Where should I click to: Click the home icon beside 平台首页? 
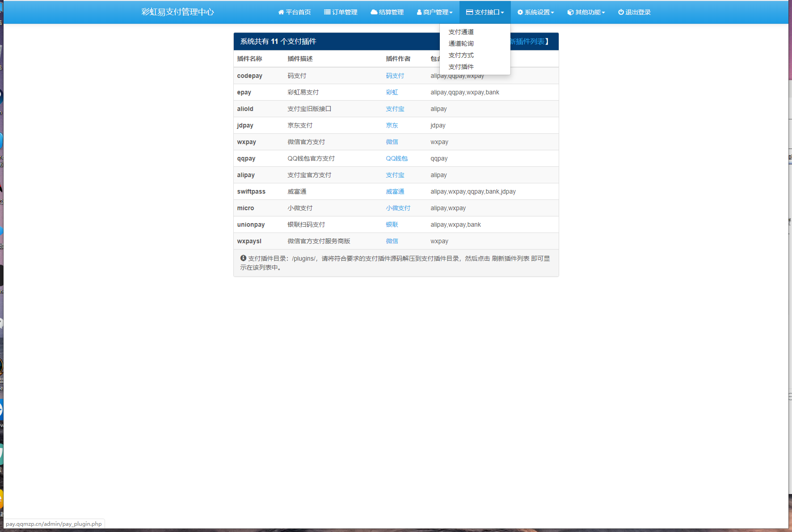(281, 13)
